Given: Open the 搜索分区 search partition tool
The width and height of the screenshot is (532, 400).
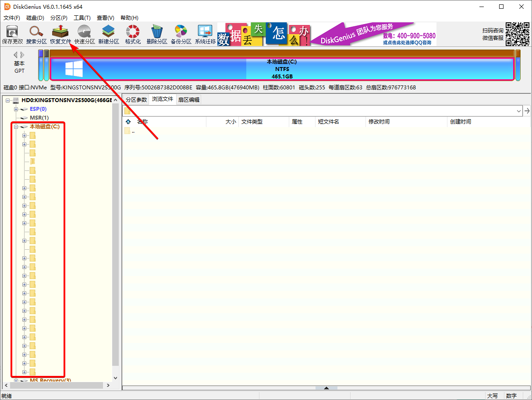Looking at the screenshot, I should coord(36,35).
